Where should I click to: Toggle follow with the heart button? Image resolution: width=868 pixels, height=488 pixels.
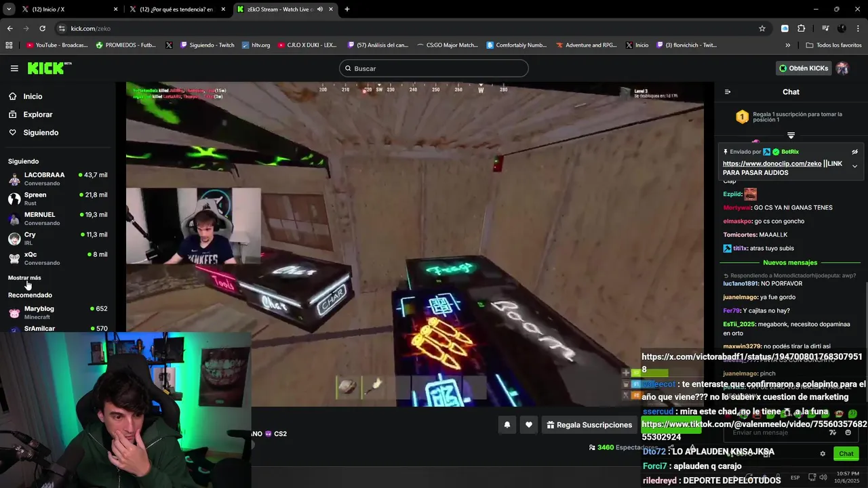pos(529,425)
